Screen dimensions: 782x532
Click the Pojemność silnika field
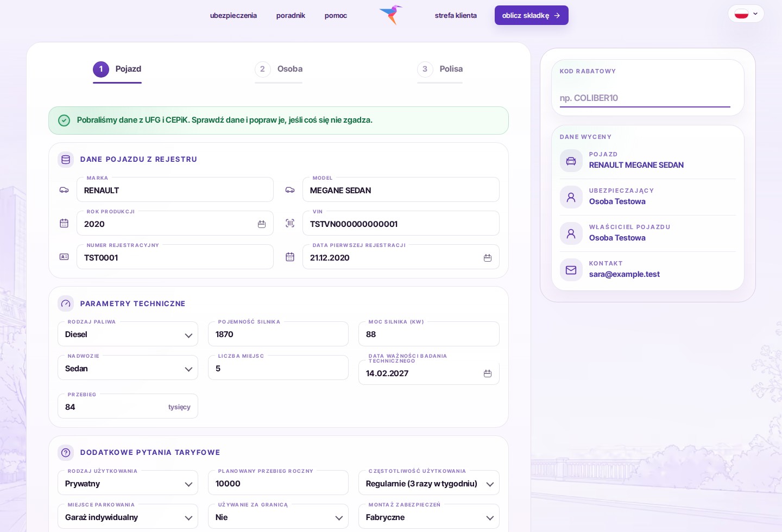point(279,334)
